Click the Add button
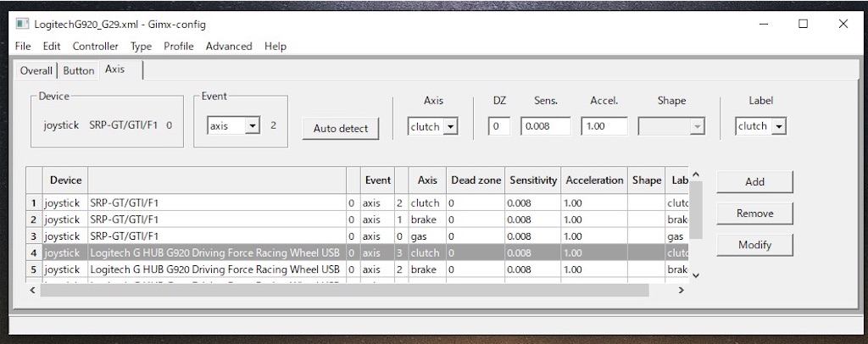Viewport: 868px width, 344px height. click(754, 182)
